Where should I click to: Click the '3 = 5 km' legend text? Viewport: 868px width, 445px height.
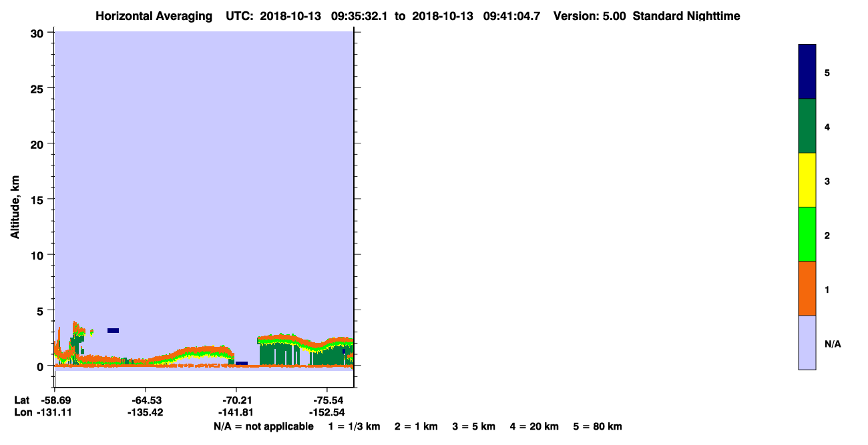(474, 426)
